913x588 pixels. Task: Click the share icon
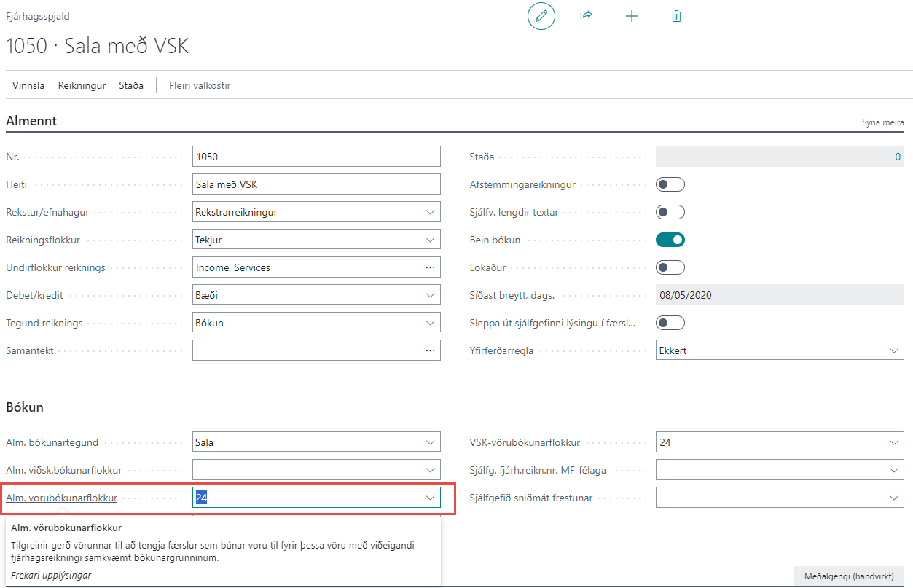[x=586, y=16]
